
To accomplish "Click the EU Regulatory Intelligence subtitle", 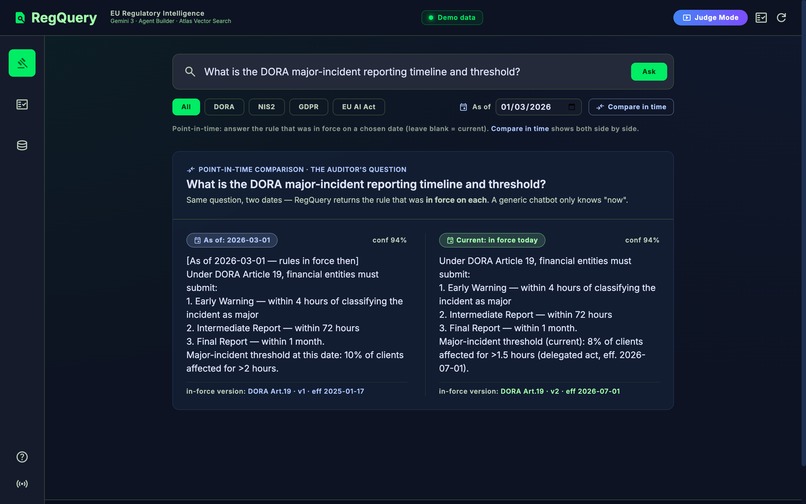I will pos(157,13).
